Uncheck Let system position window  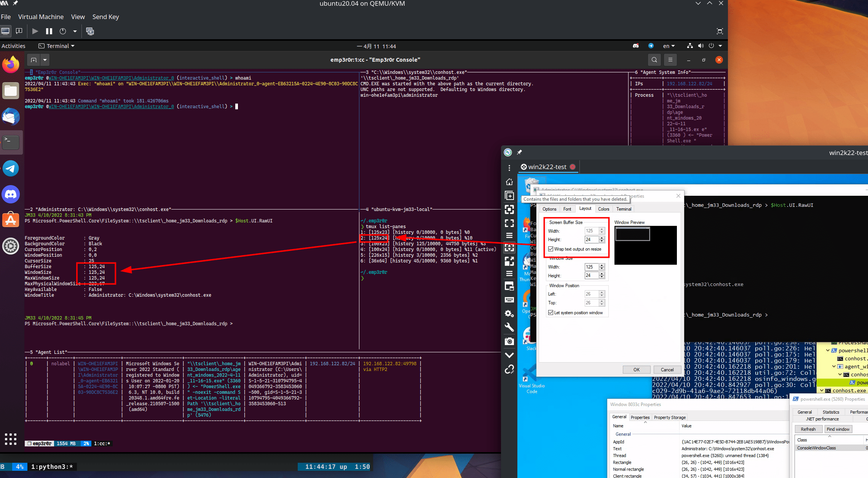[551, 313]
